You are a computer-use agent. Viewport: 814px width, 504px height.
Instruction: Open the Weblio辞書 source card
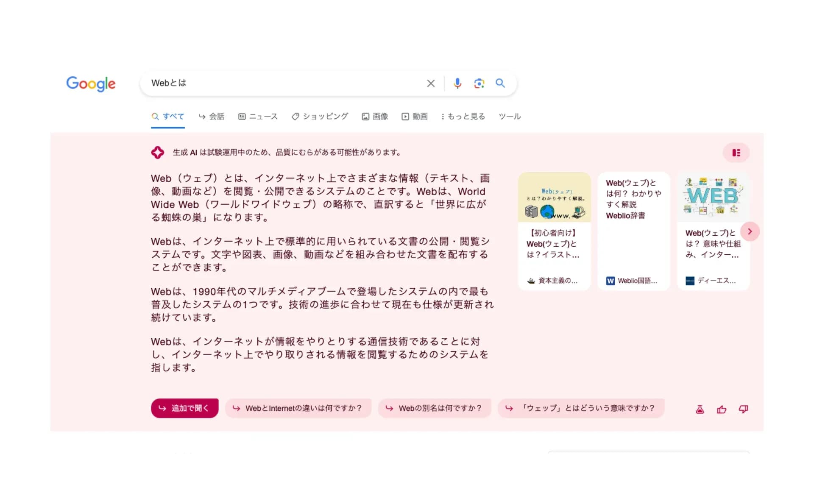[x=634, y=231]
